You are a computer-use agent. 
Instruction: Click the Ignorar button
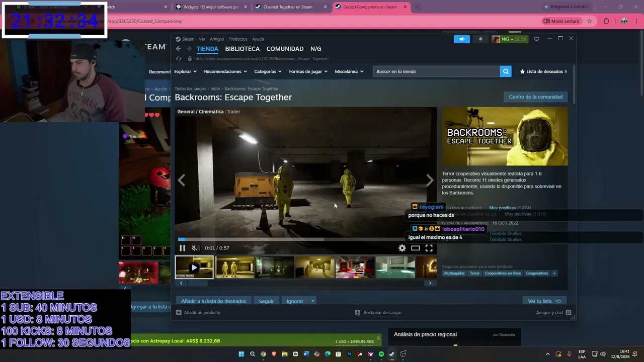(x=295, y=301)
